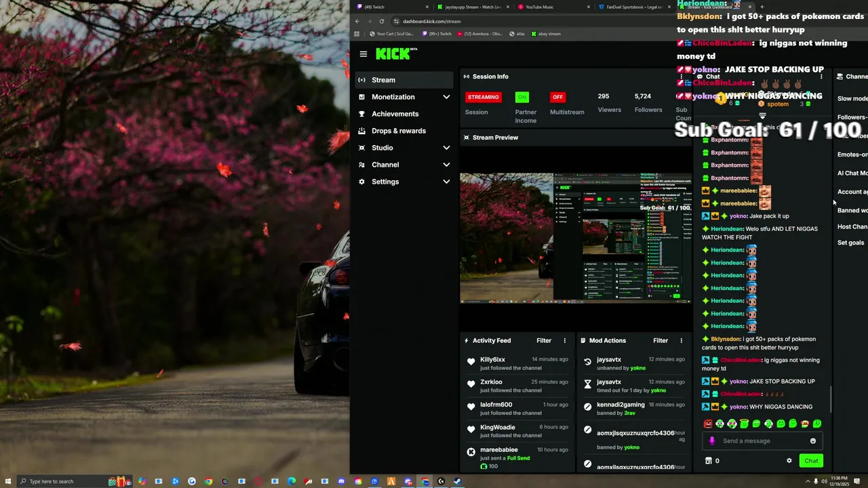Click in the Send a message field
868x488 pixels.
tap(763, 441)
